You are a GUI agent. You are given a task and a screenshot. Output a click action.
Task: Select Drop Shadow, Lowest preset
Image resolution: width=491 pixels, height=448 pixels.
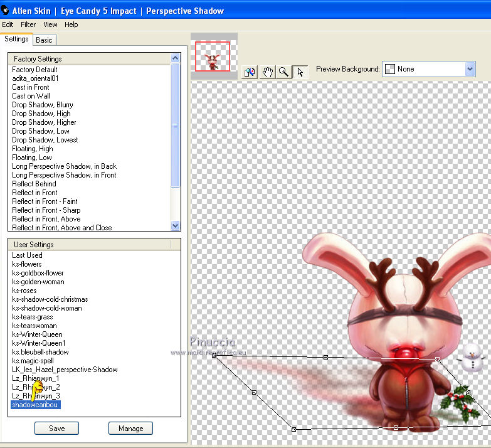(x=45, y=140)
